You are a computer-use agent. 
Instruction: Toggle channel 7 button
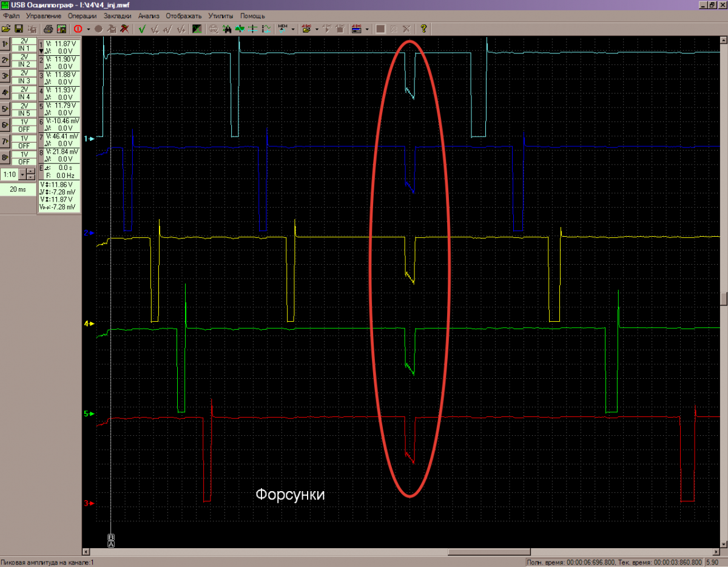pyautogui.click(x=5, y=141)
